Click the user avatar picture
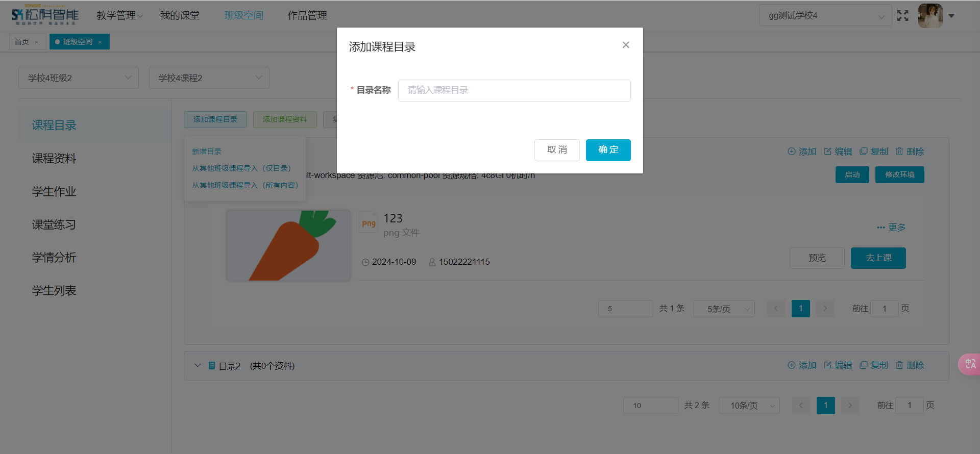 (930, 16)
